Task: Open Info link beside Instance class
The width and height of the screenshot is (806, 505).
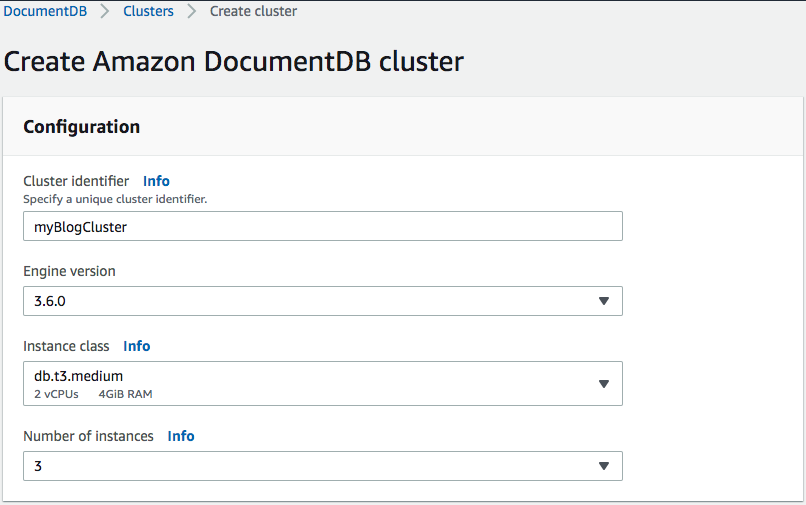Action: (x=137, y=346)
